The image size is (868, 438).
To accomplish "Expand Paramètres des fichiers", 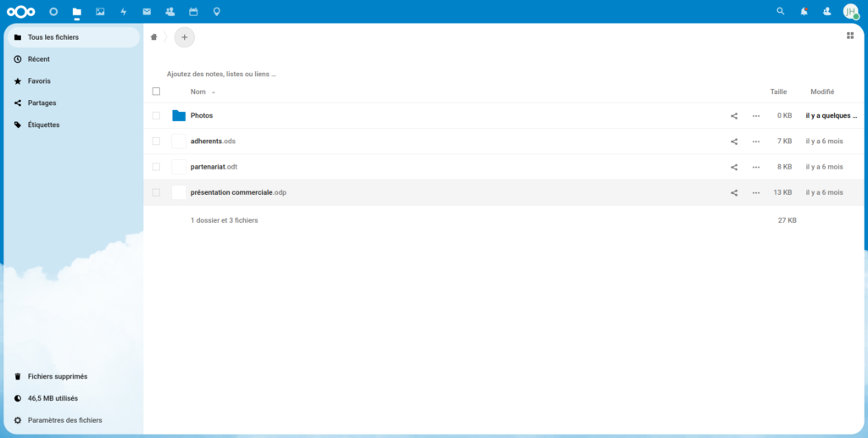I will pos(73,420).
